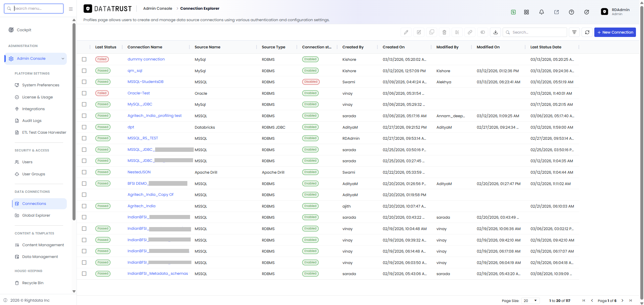The image size is (644, 305).
Task: Click the split/merge icon in toolbar
Action: [x=457, y=32]
